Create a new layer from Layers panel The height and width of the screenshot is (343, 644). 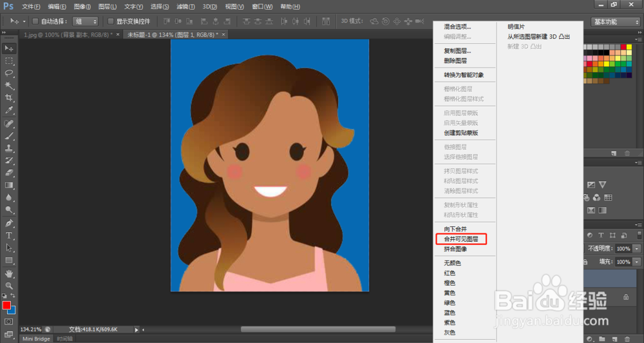coord(614,339)
